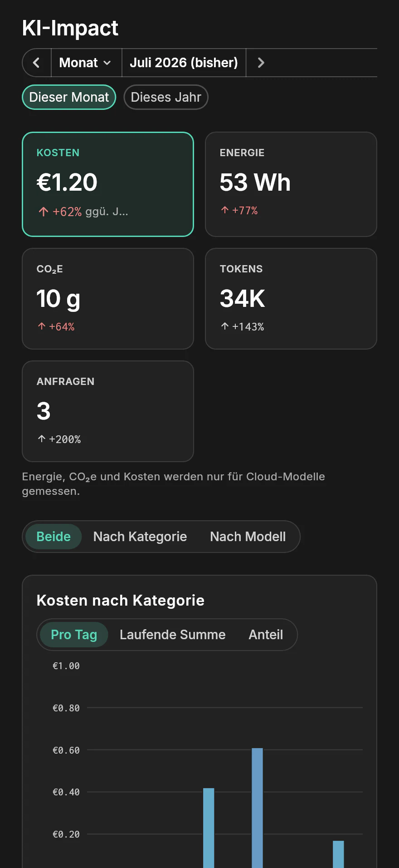Pick the Anfragen metric card
The height and width of the screenshot is (868, 399).
tap(108, 411)
